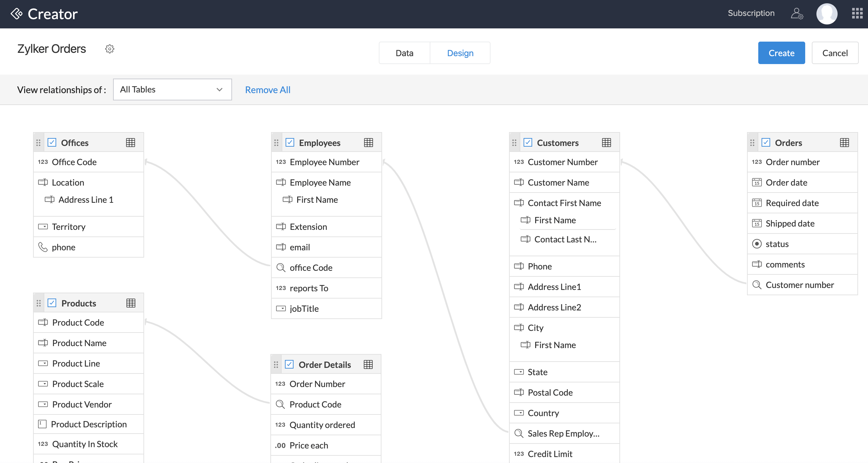The image size is (868, 463).
Task: Select the Customer Number field in Customers
Action: point(565,161)
